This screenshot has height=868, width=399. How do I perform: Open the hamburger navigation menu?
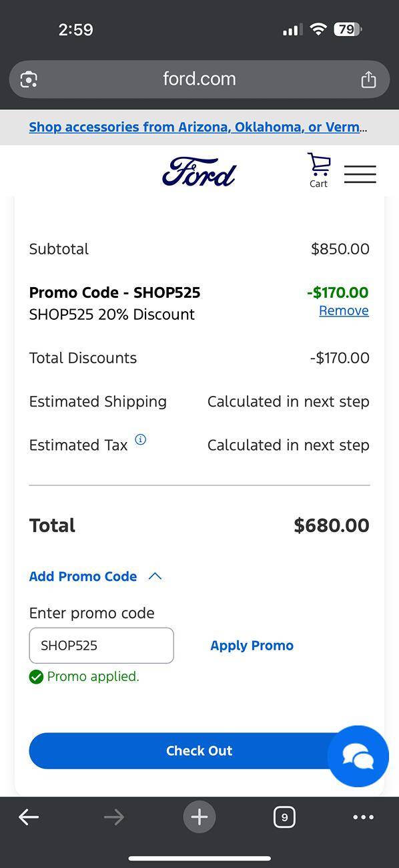point(360,174)
